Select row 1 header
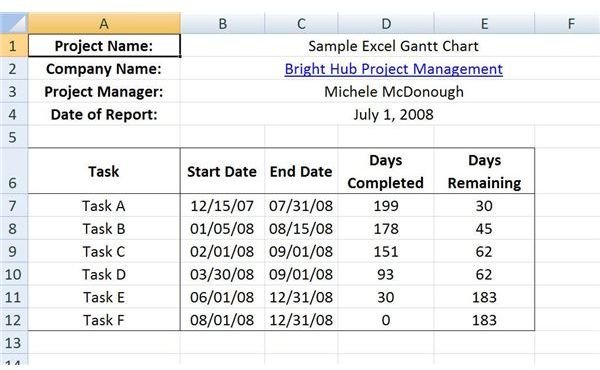The image size is (600, 370). [x=14, y=46]
